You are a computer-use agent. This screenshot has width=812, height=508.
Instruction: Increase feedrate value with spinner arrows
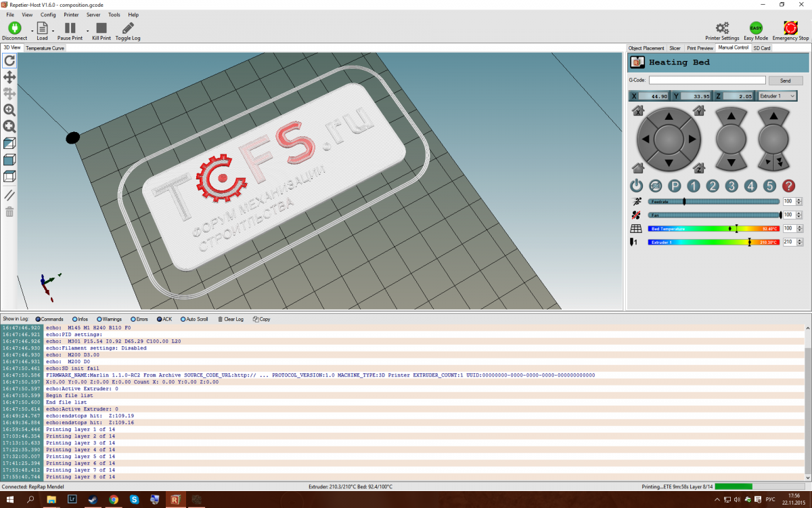point(799,201)
